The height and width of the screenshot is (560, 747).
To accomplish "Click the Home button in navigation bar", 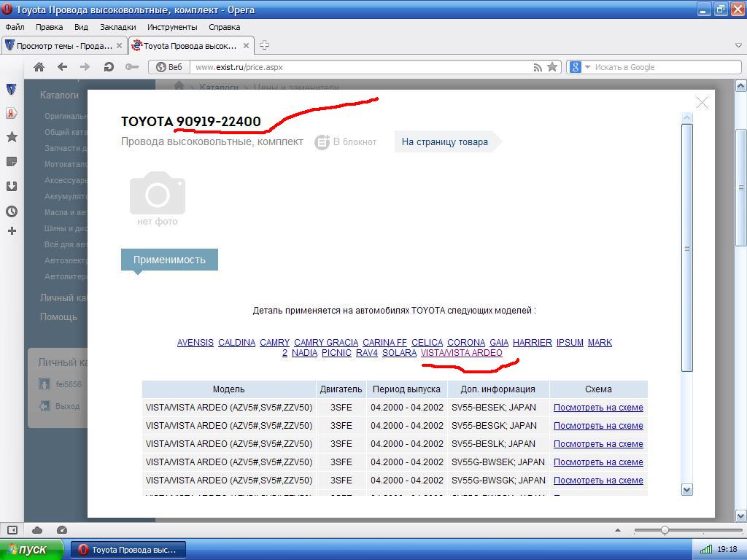I will click(x=39, y=67).
